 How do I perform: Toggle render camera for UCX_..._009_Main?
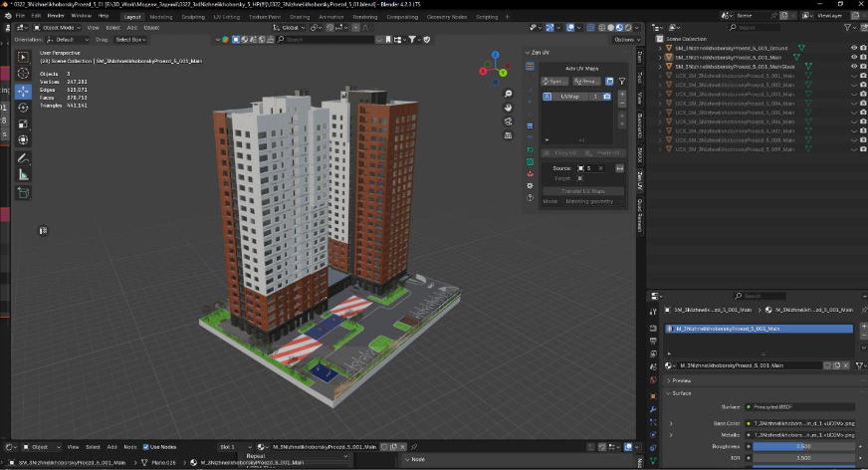(863, 149)
